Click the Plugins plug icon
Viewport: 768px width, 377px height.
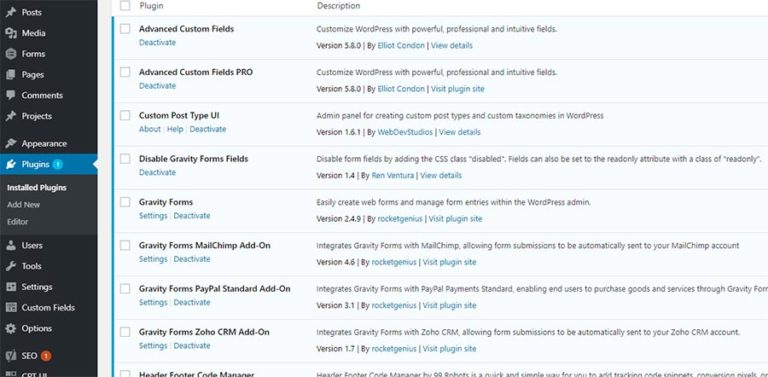point(11,165)
